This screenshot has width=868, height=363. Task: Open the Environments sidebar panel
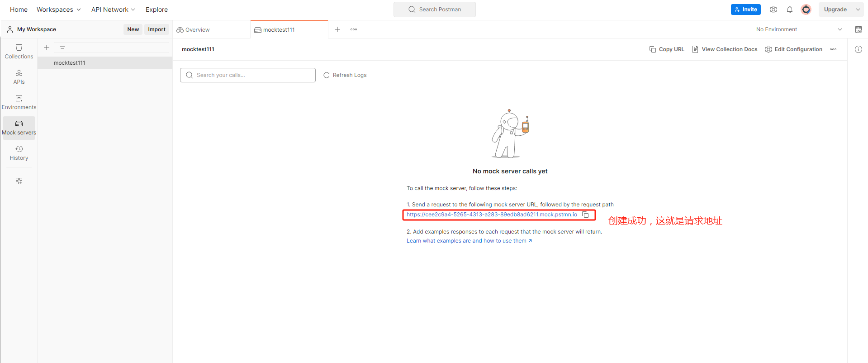click(x=19, y=102)
